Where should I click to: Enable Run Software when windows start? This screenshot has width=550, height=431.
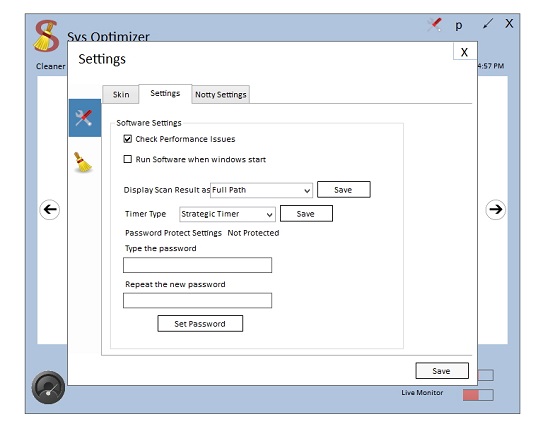pyautogui.click(x=128, y=159)
